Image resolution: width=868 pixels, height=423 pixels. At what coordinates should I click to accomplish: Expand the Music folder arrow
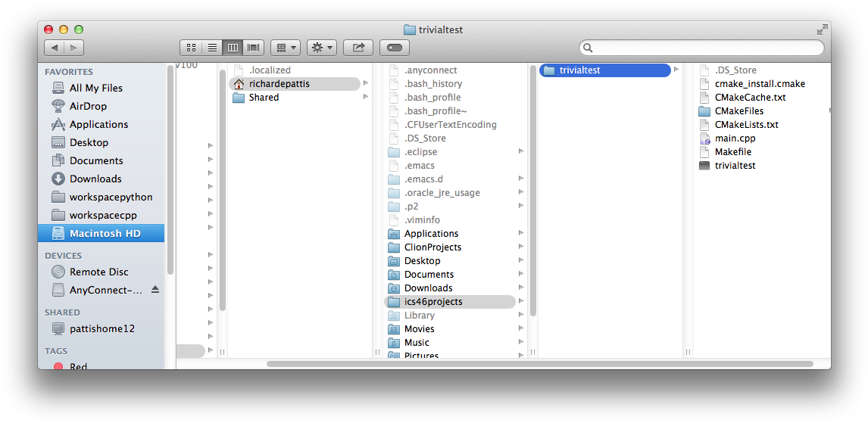521,343
